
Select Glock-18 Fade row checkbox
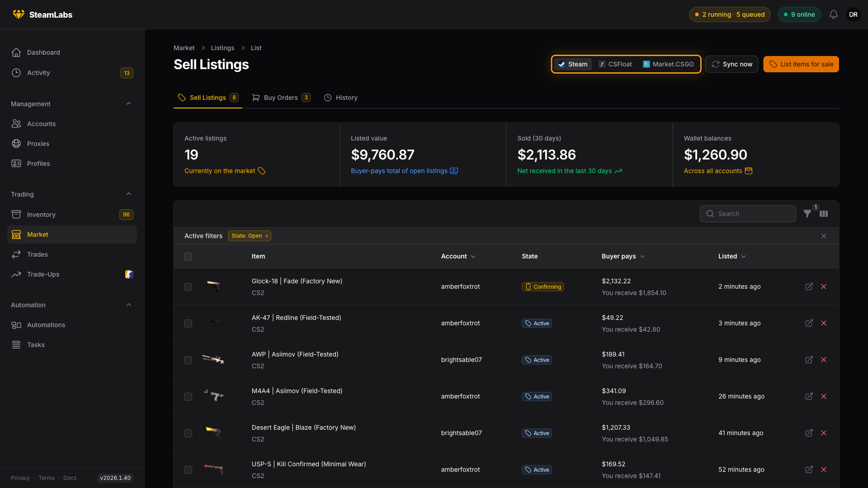pyautogui.click(x=188, y=287)
